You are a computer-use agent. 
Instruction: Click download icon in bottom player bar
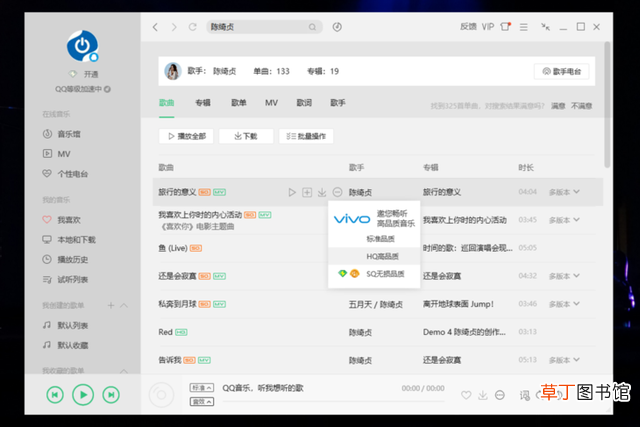483,395
